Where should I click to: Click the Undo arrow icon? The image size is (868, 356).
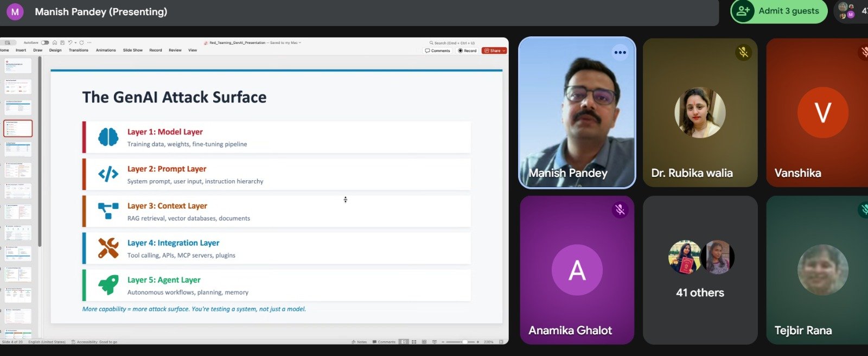[x=70, y=42]
